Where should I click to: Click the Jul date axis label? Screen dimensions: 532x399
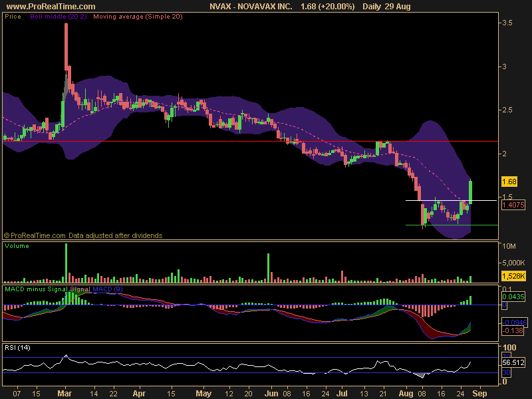pyautogui.click(x=342, y=393)
